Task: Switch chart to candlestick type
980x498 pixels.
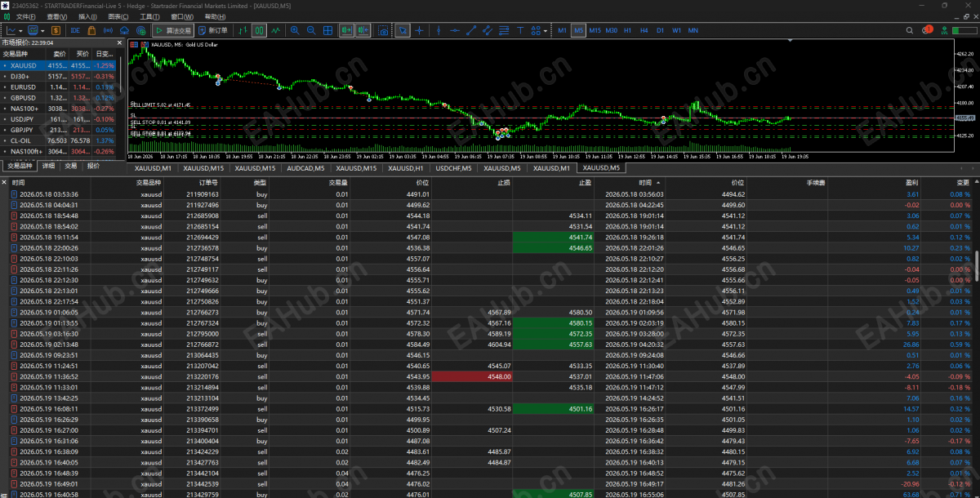Action: (259, 30)
